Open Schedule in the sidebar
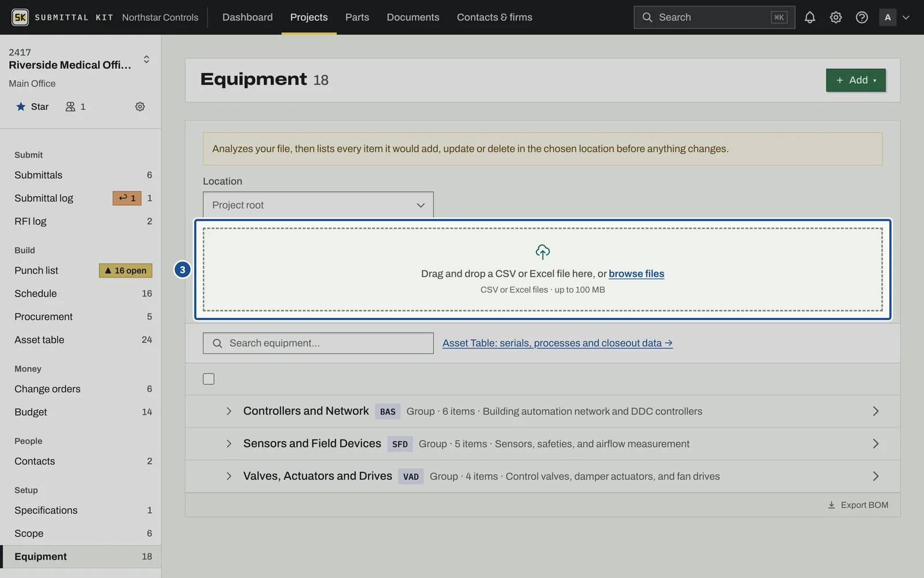Viewport: 924px width, 578px height. pyautogui.click(x=81, y=294)
